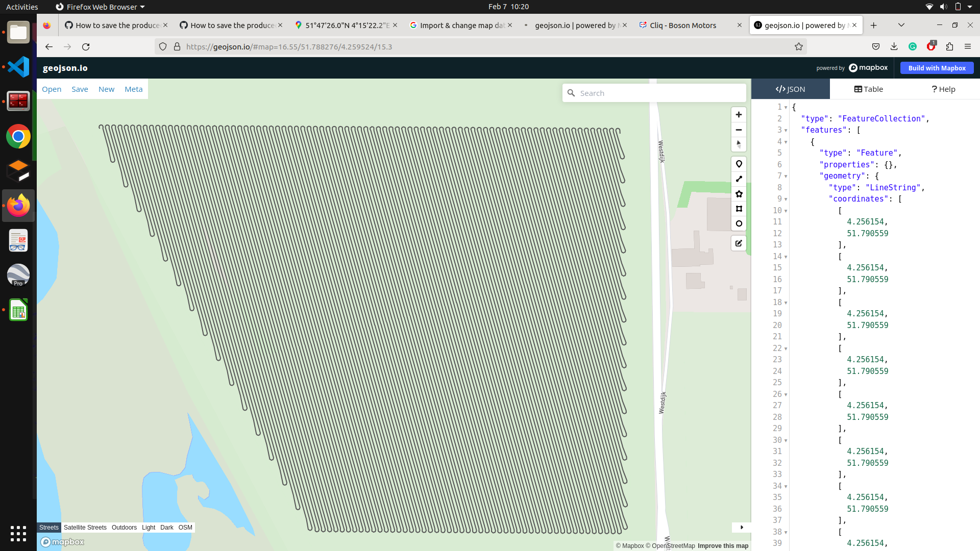Image resolution: width=980 pixels, height=551 pixels.
Task: Switch basemap to OSM style
Action: coord(185,527)
